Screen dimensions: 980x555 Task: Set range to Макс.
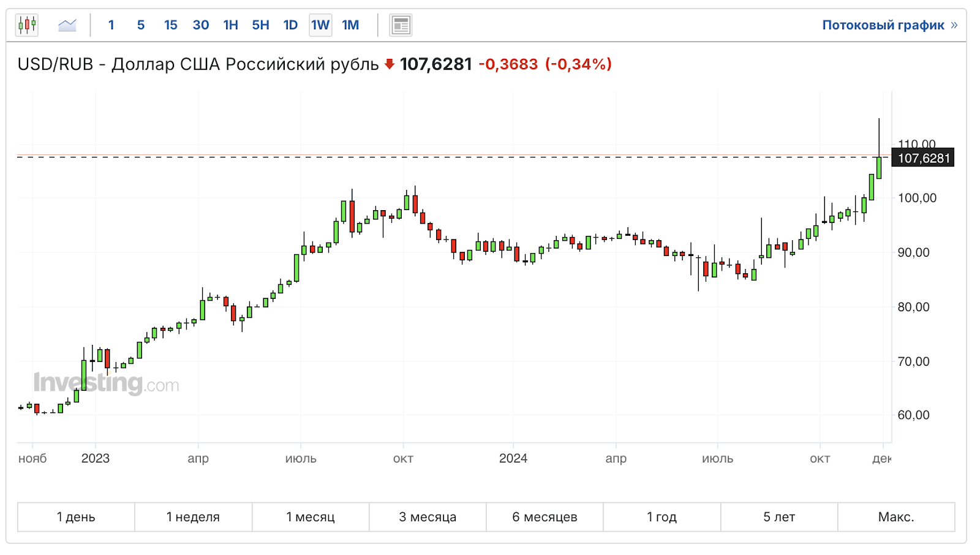pos(896,517)
